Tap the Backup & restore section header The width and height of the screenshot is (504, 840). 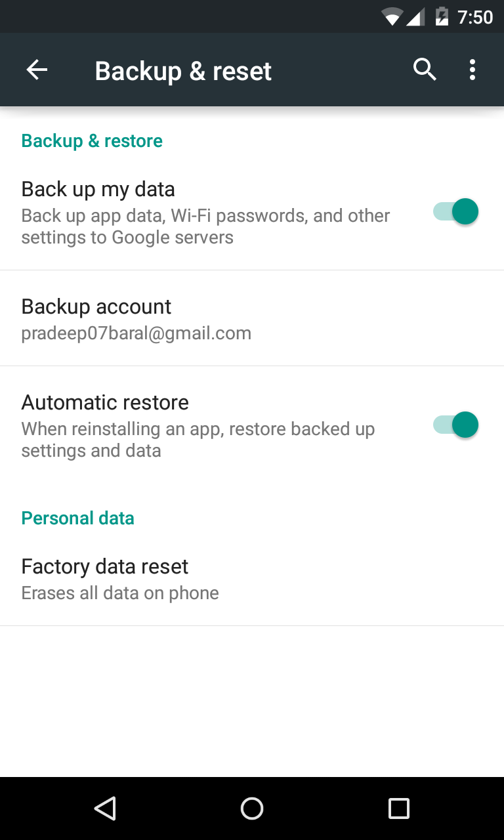pyautogui.click(x=92, y=141)
